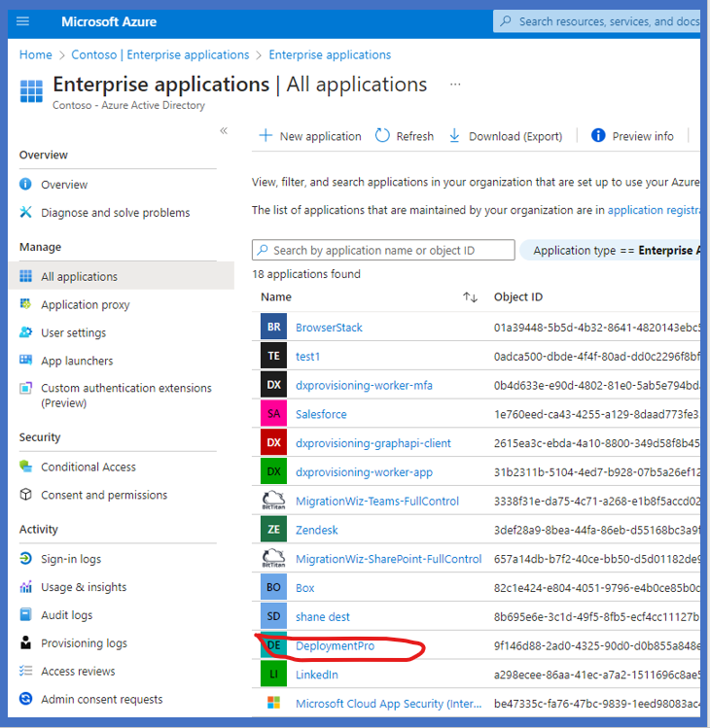The image size is (710, 728).
Task: View Provisioning logs
Action: pyautogui.click(x=84, y=643)
